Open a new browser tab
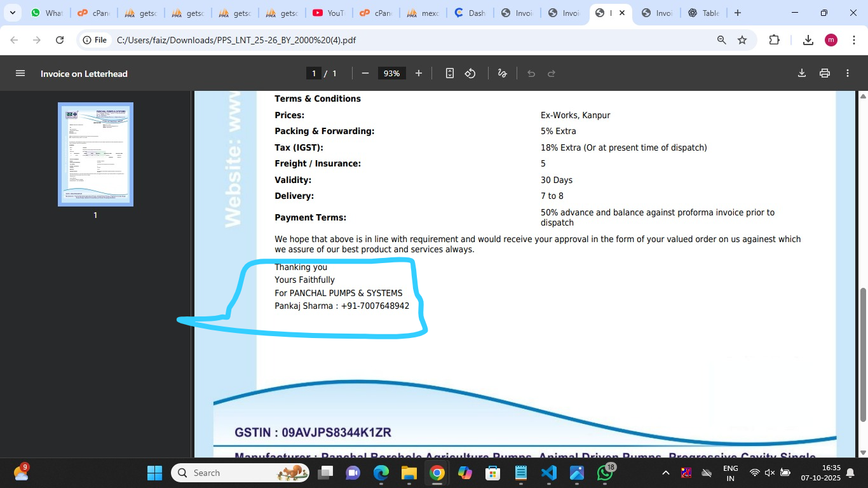The width and height of the screenshot is (868, 488). [737, 13]
